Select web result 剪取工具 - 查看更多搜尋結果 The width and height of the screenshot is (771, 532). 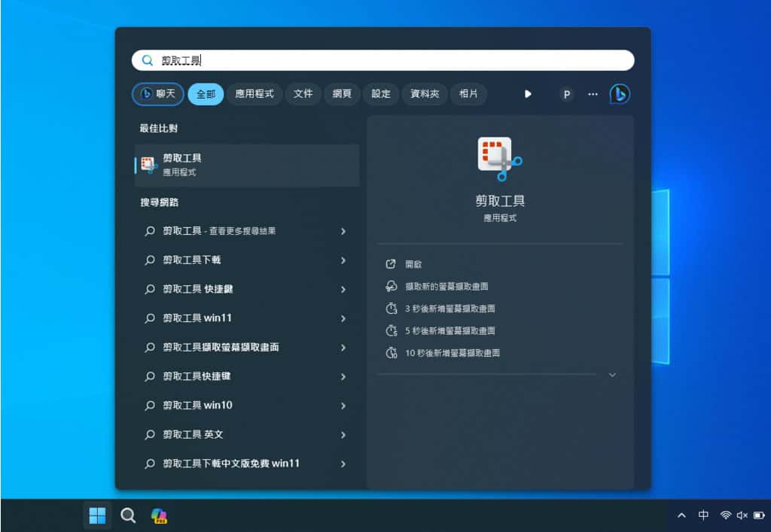247,231
